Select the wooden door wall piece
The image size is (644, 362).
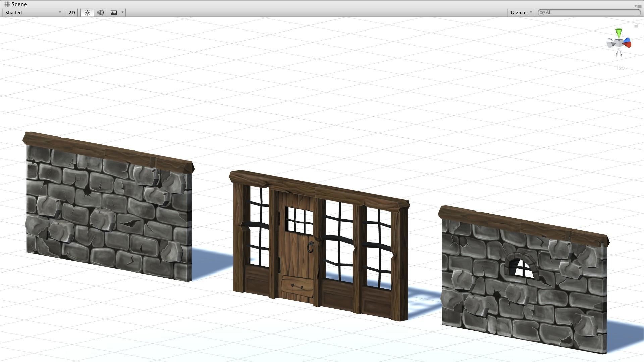tap(319, 246)
